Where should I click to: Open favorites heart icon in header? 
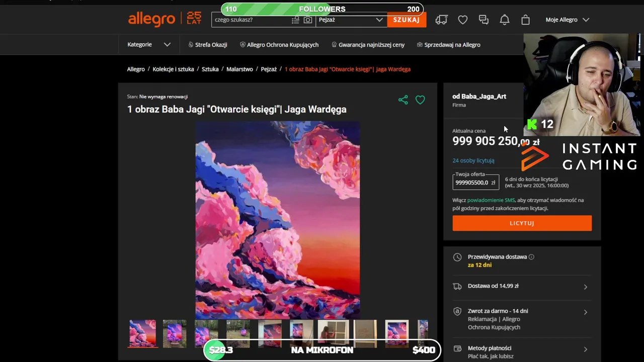pos(463,20)
